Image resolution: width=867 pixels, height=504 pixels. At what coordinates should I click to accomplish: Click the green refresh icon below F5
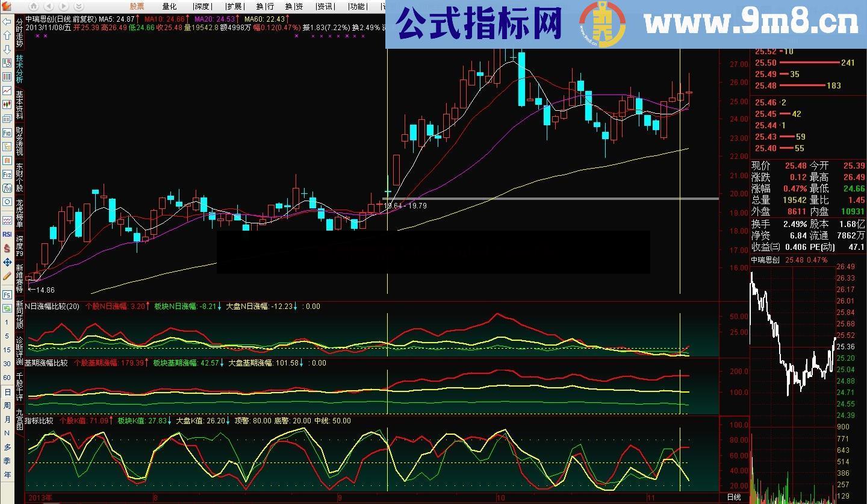pyautogui.click(x=7, y=308)
